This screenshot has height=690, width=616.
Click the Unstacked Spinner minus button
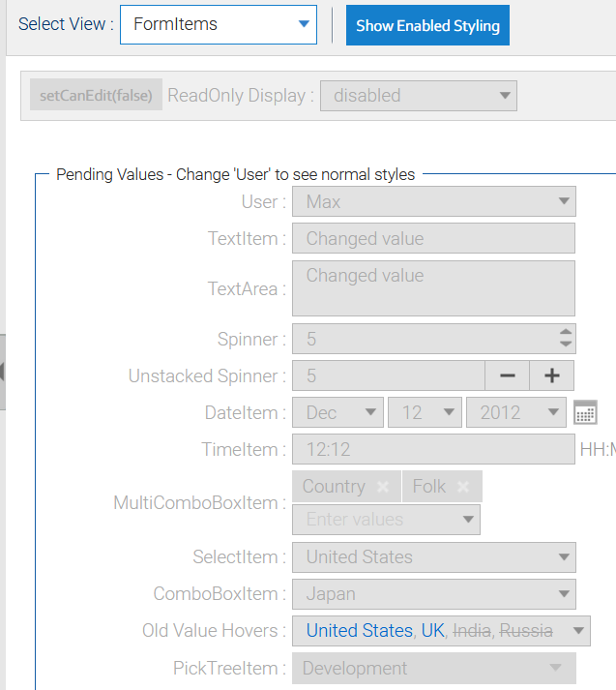[508, 375]
